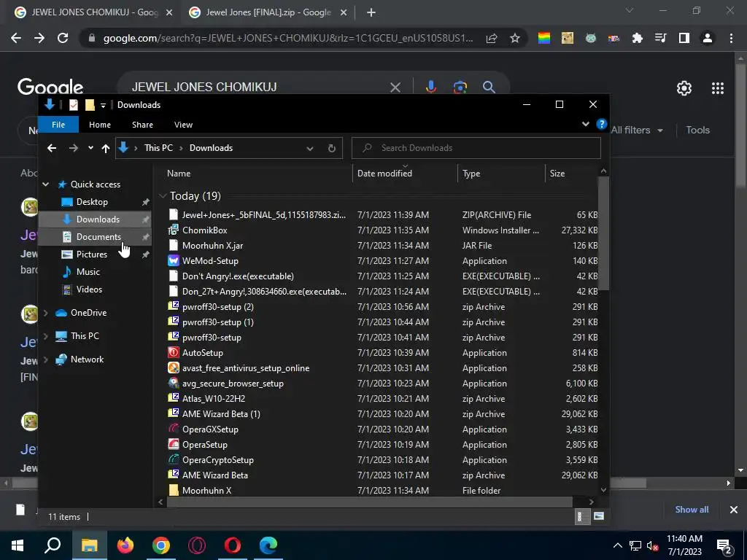Open the Share ribbon tab
747x560 pixels.
tap(142, 125)
